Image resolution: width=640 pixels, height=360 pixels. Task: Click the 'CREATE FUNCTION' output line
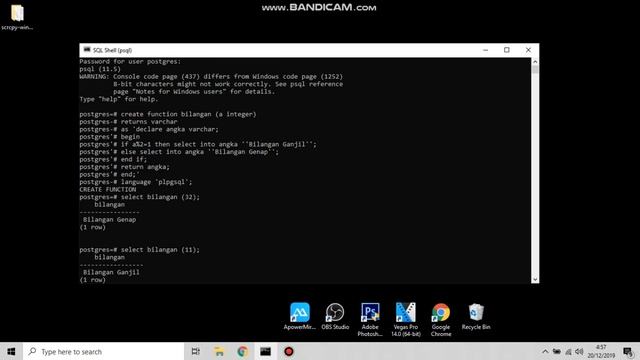(x=108, y=189)
